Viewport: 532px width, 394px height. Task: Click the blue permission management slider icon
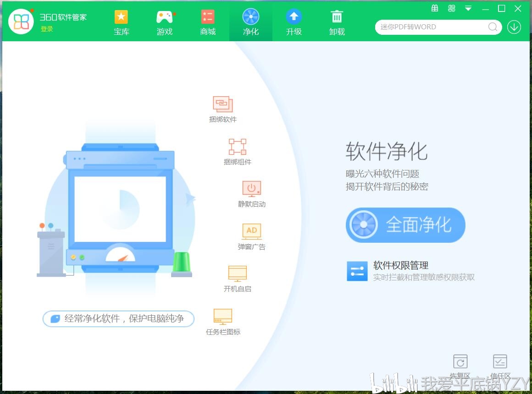point(357,271)
